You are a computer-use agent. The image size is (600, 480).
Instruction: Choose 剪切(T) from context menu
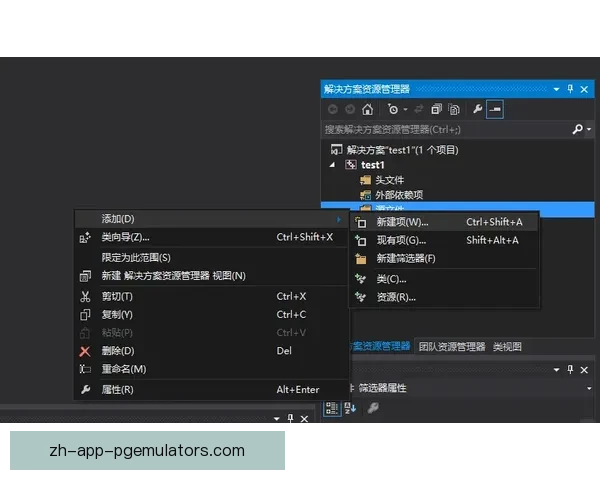pos(211,296)
